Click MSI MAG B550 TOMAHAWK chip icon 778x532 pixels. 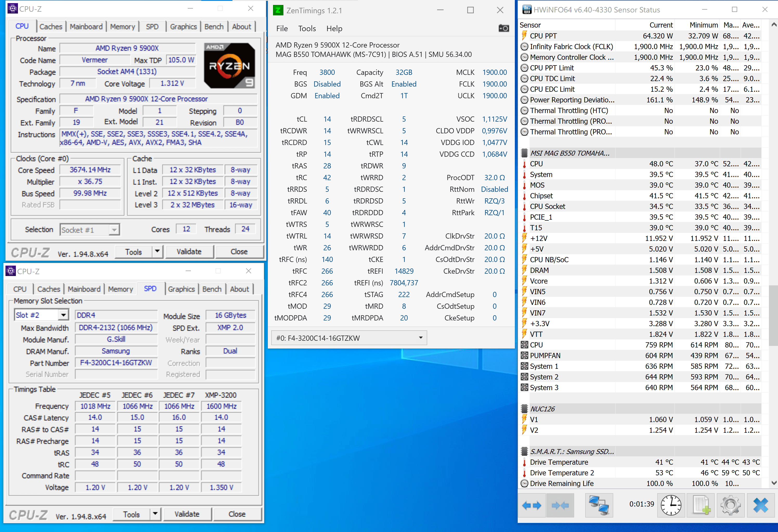coord(524,153)
